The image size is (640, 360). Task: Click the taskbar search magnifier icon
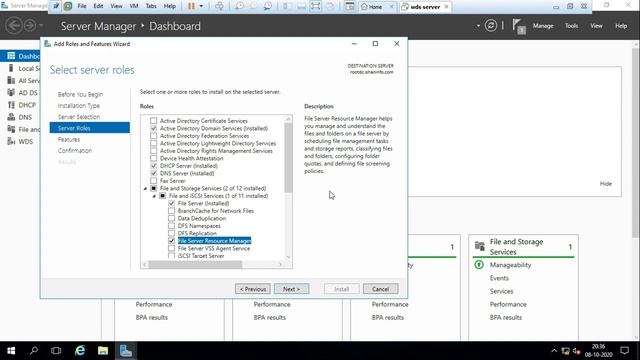click(x=34, y=351)
